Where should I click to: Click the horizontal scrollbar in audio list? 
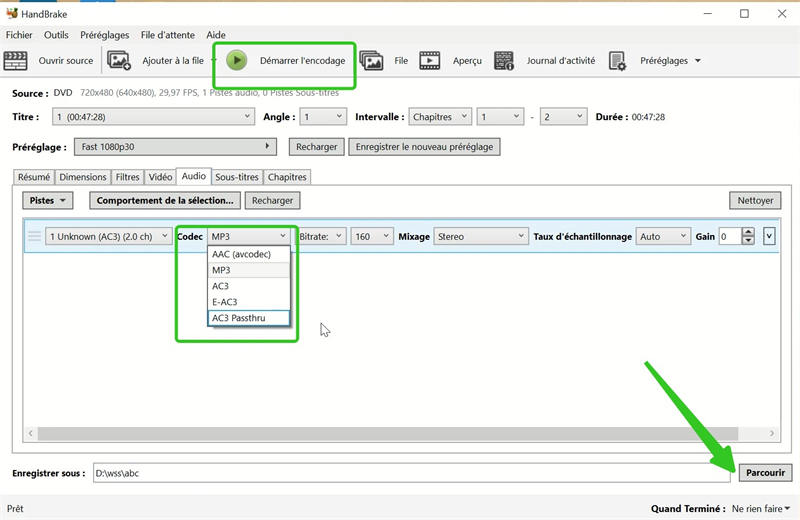[388, 433]
